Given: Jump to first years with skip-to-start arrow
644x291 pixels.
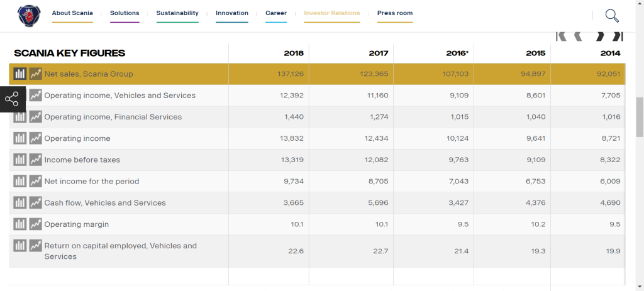Looking at the screenshot, I should tap(561, 36).
